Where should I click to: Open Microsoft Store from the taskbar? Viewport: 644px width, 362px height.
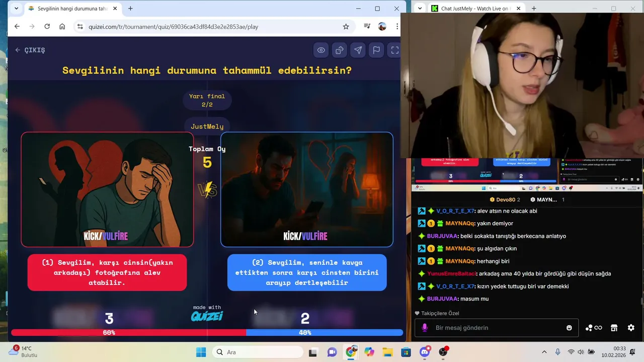(x=406, y=352)
